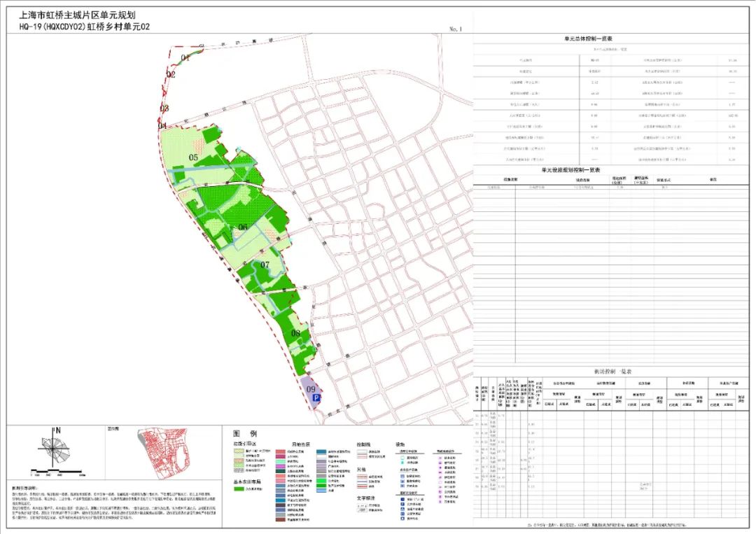Image resolution: width=756 pixels, height=534 pixels.
Task: Click the title 上海市虹桥主城片区单元规划
Action: click(x=77, y=15)
